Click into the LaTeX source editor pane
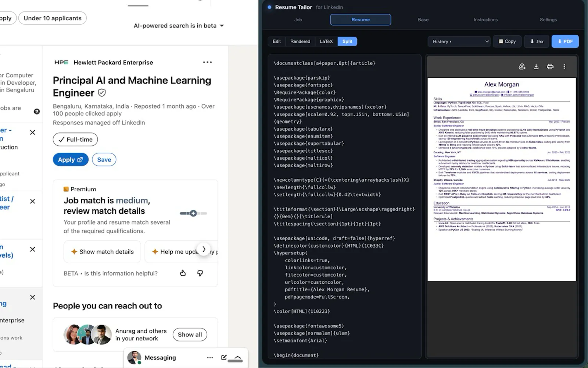 (344, 206)
